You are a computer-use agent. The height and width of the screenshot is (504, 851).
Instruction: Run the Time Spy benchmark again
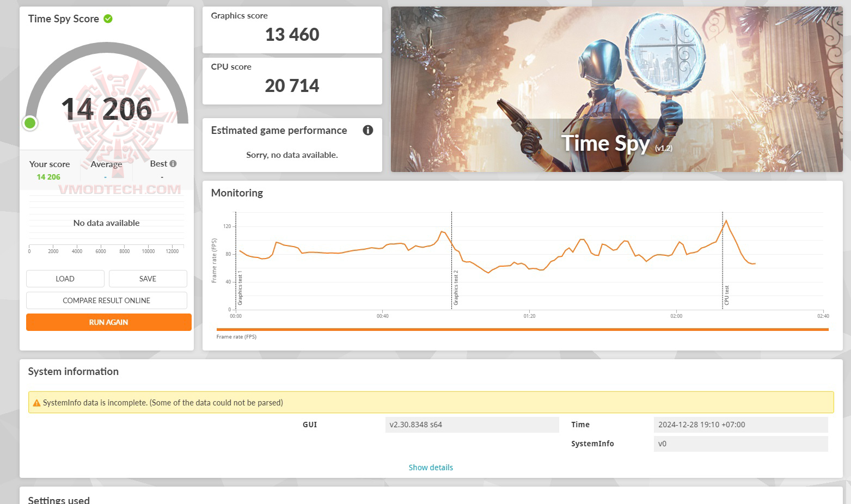click(109, 322)
